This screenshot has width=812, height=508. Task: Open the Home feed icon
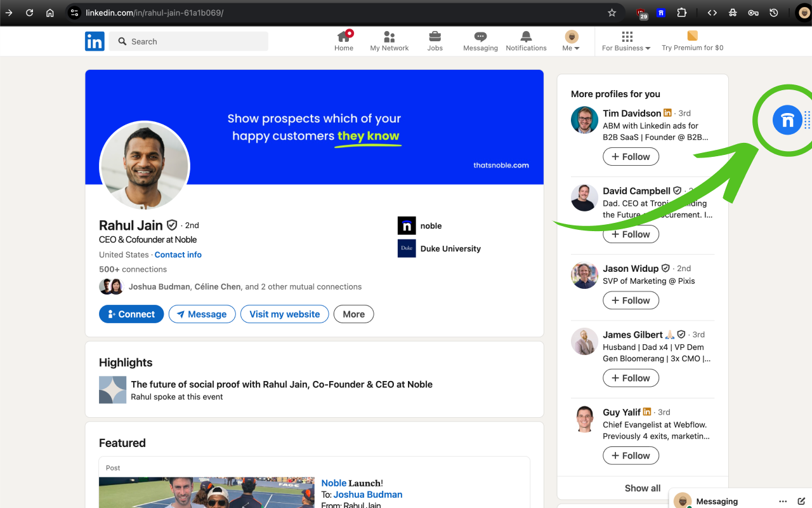(343, 37)
